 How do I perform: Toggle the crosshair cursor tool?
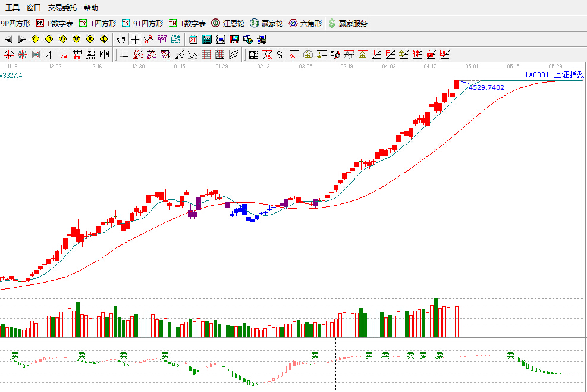click(x=135, y=39)
